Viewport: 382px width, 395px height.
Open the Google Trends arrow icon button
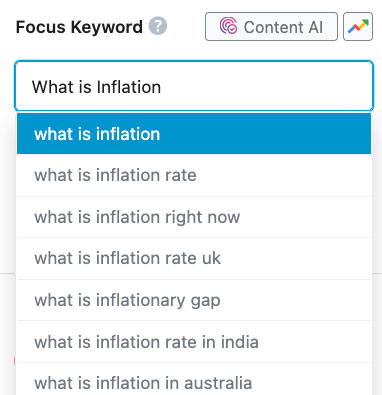pos(358,27)
